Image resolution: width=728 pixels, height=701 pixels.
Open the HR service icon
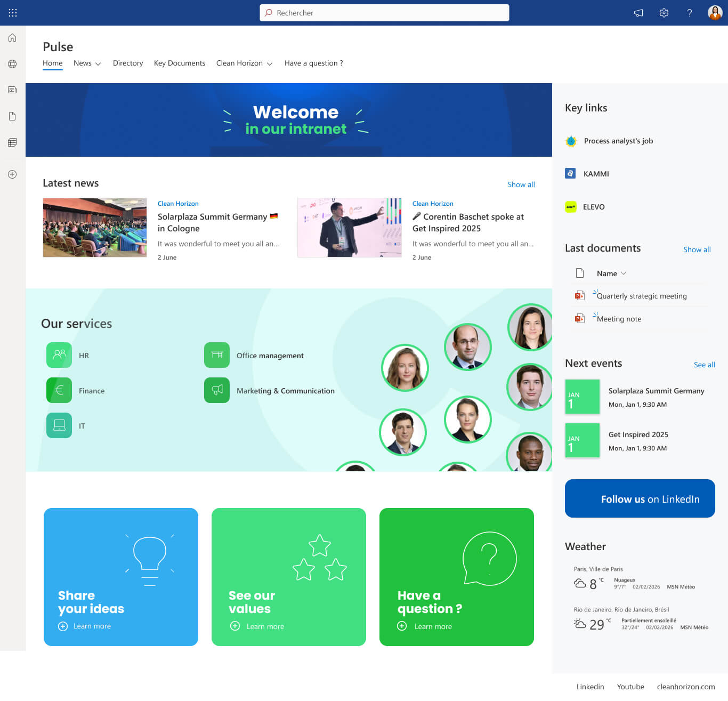(x=59, y=355)
